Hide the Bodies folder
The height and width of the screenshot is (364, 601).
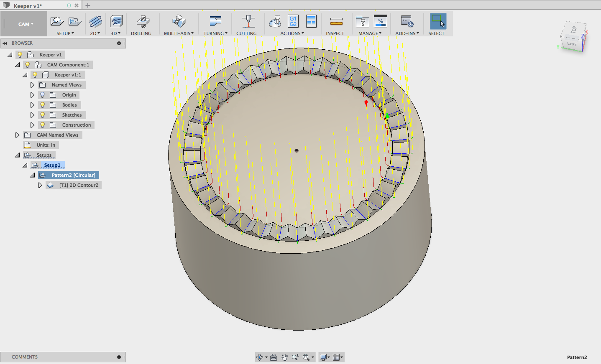(x=42, y=105)
